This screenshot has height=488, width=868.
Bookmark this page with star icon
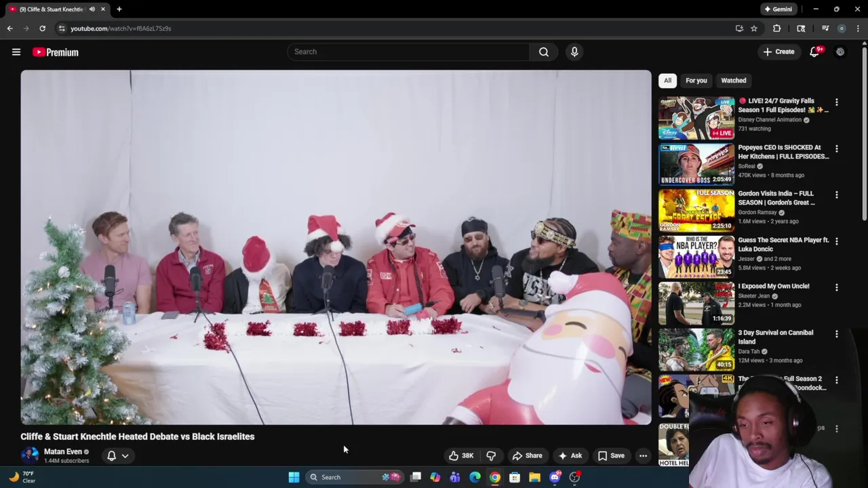(x=753, y=28)
